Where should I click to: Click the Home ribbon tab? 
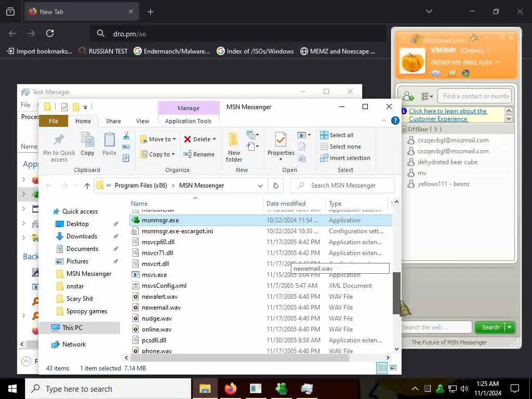[83, 121]
